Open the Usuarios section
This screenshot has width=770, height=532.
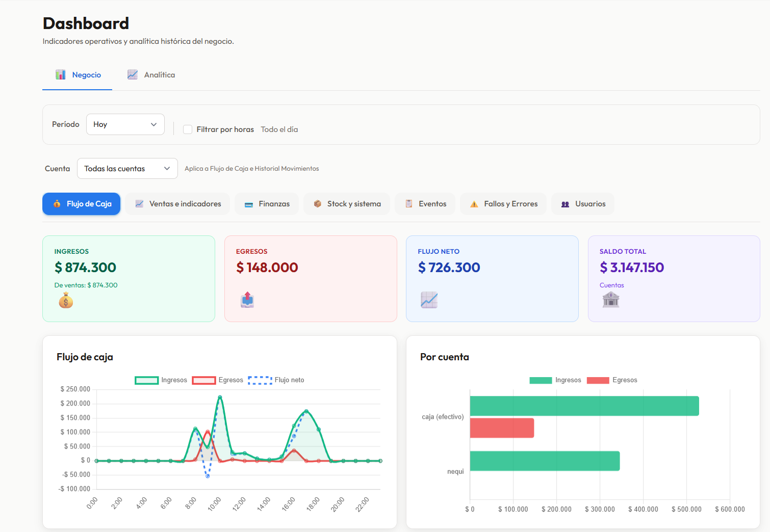[583, 204]
